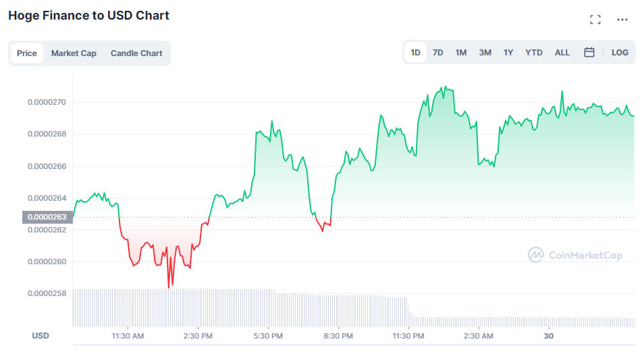This screenshot has height=346, width=644.
Task: Open the three-dot more options menu
Action: coord(622,20)
